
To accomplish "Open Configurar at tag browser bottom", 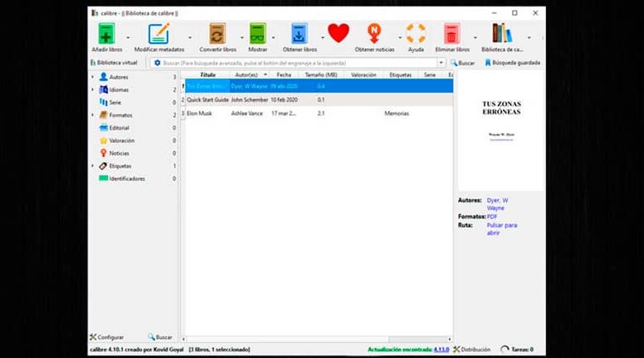I will [x=107, y=337].
